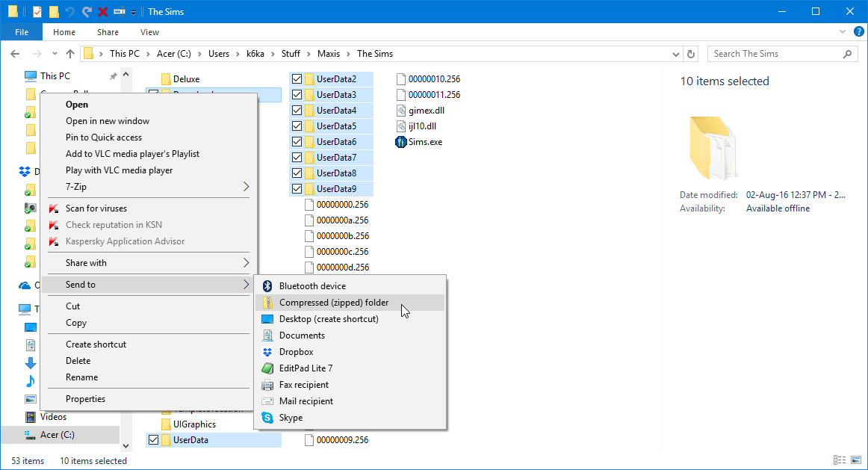Screen dimensions: 868x470
Task: Click the Properties icon in Quick Access Toolbar
Action: click(37, 12)
